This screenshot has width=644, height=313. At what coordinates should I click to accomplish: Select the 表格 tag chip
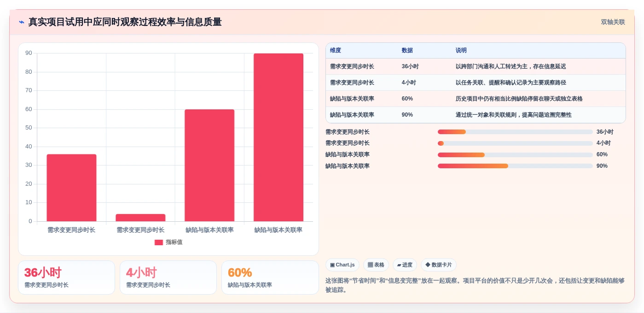376,265
